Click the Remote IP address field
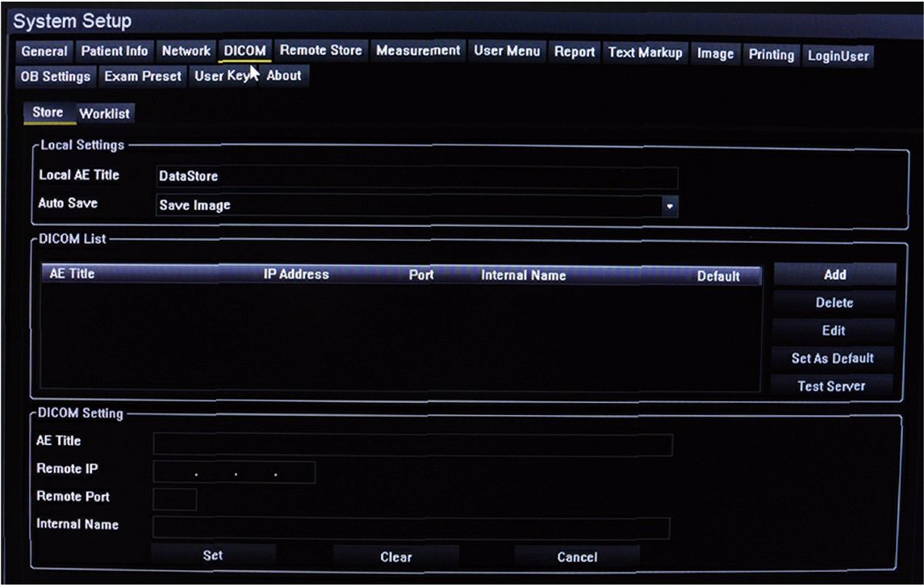The width and height of the screenshot is (924, 587). tap(234, 472)
